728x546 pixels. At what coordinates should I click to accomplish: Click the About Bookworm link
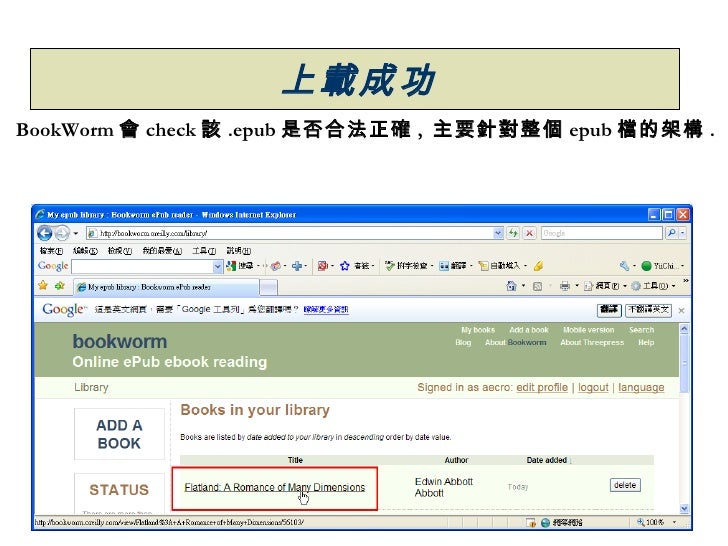(x=515, y=342)
